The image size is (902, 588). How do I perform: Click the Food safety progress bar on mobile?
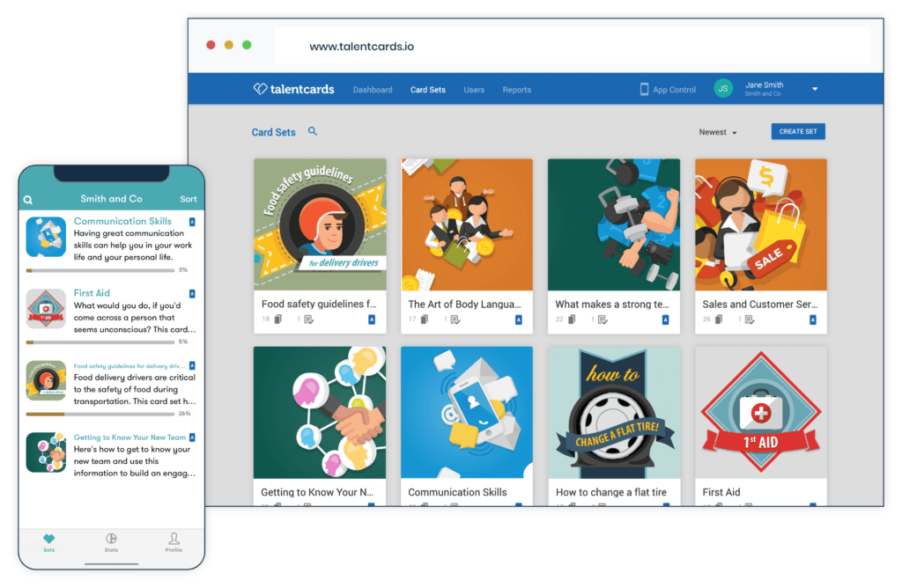pyautogui.click(x=97, y=413)
